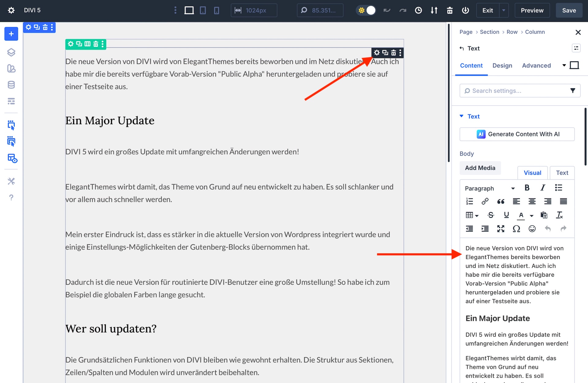Apply blockquote formatting in the editor
Image resolution: width=588 pixels, height=383 pixels.
(x=501, y=201)
